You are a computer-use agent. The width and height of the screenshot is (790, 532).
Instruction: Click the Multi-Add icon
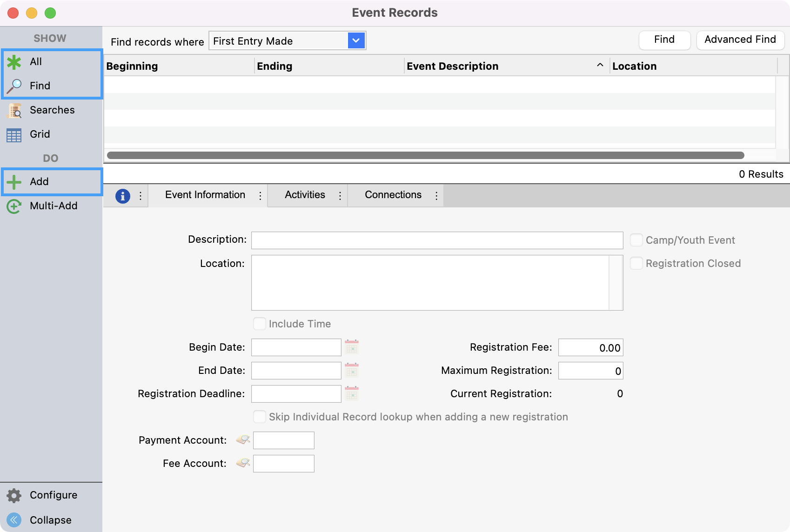click(14, 206)
